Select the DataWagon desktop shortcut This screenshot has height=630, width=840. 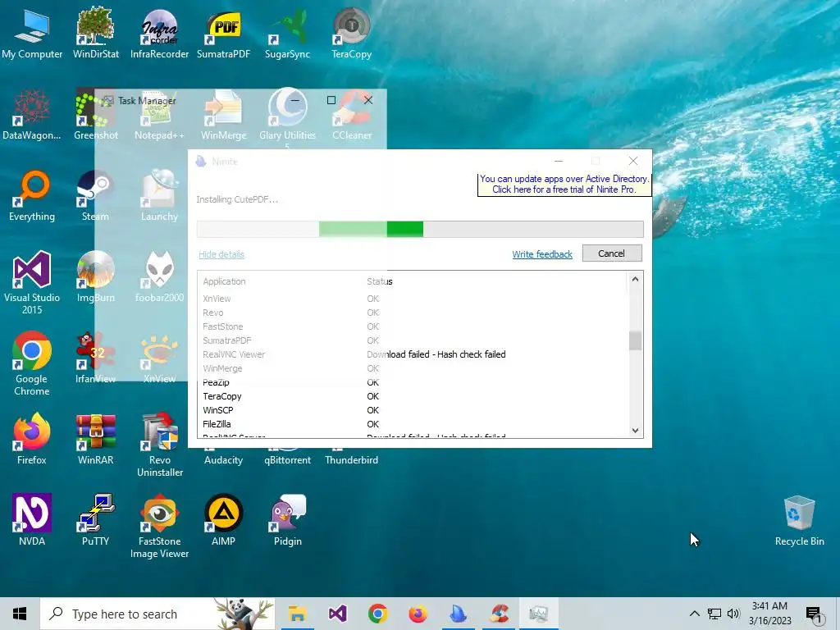[32, 115]
